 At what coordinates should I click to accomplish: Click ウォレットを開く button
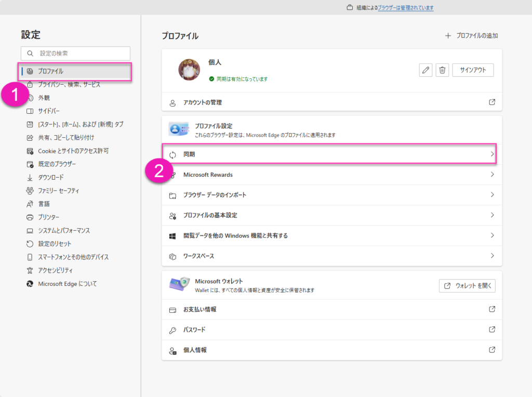click(x=467, y=286)
